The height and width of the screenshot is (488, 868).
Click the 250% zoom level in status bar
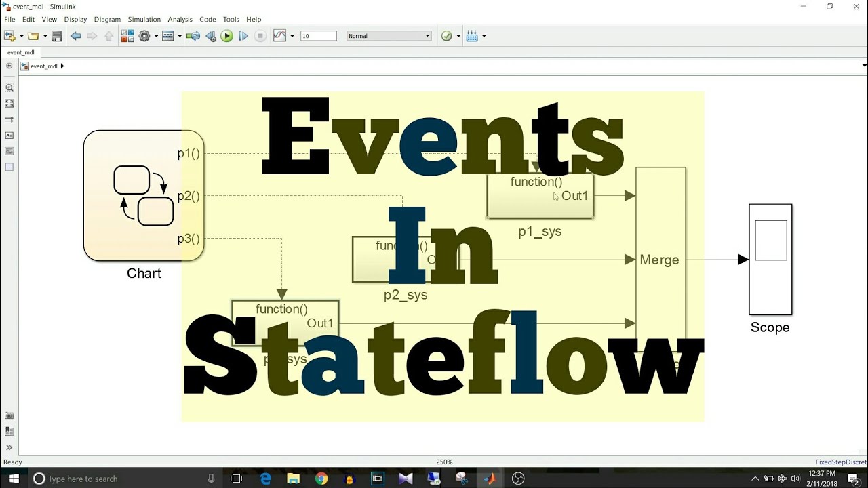[x=444, y=462]
